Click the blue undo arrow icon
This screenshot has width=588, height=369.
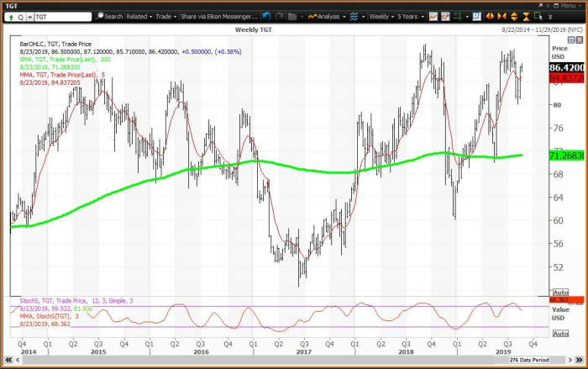coord(265,16)
